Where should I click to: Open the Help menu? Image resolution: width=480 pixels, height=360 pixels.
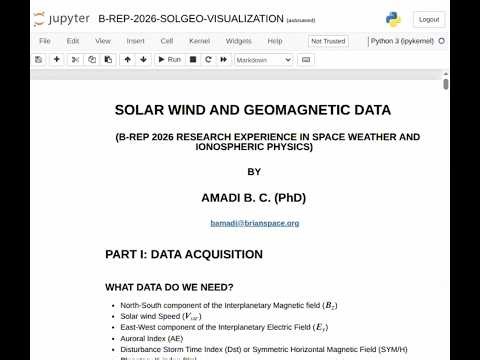click(275, 41)
